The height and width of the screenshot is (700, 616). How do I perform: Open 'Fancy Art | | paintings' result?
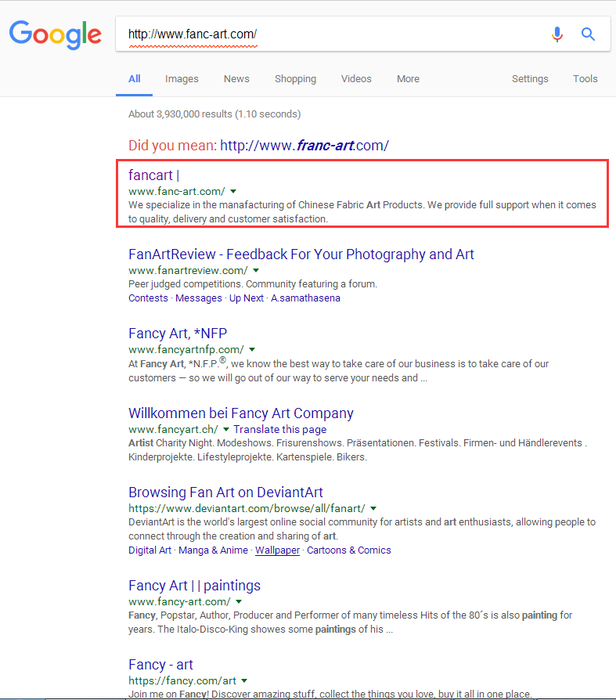pos(195,585)
